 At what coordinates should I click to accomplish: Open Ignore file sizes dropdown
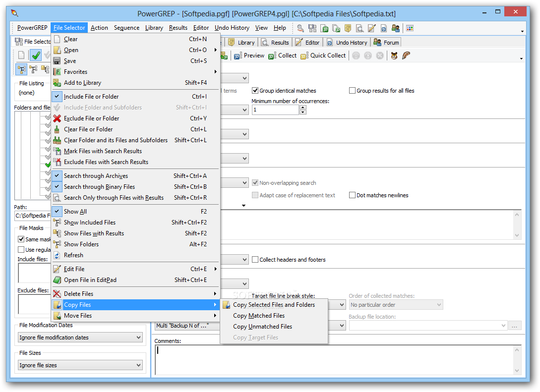pos(80,365)
